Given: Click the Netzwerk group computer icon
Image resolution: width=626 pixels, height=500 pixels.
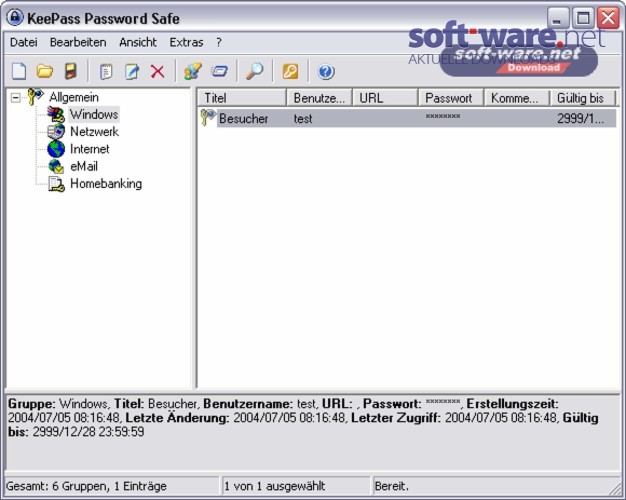Looking at the screenshot, I should [56, 131].
